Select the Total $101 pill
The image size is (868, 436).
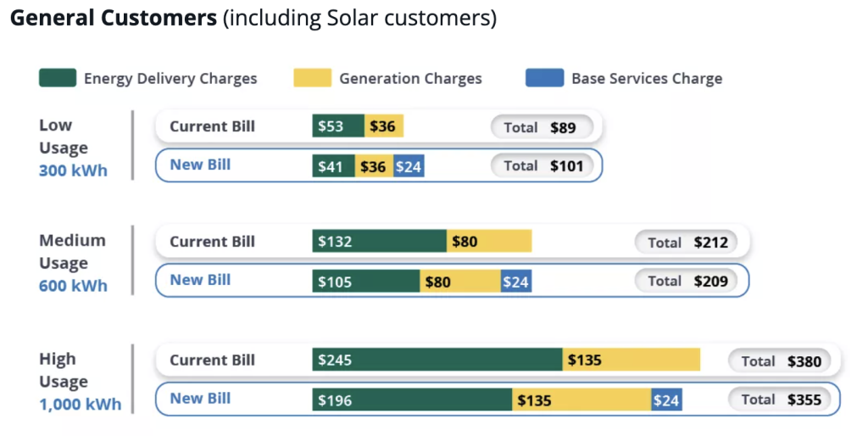pyautogui.click(x=541, y=166)
